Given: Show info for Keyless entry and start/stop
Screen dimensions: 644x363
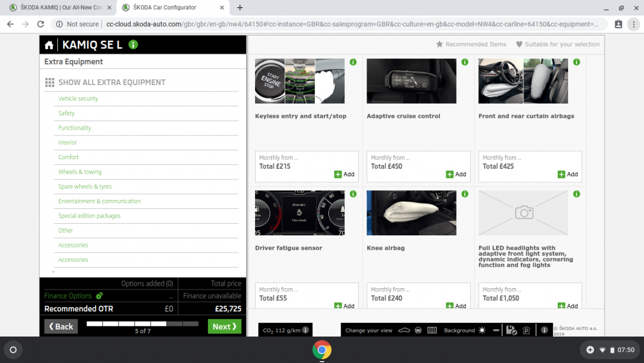Looking at the screenshot, I should [x=353, y=62].
